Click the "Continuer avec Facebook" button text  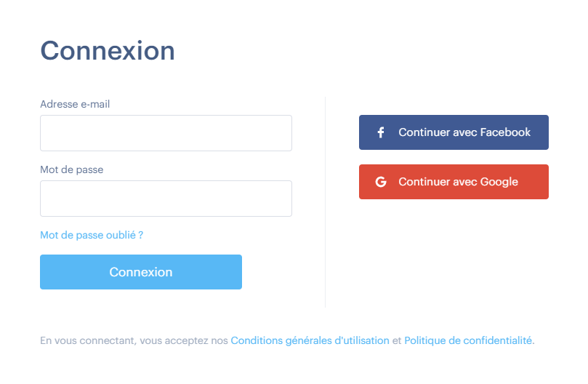pyautogui.click(x=464, y=132)
